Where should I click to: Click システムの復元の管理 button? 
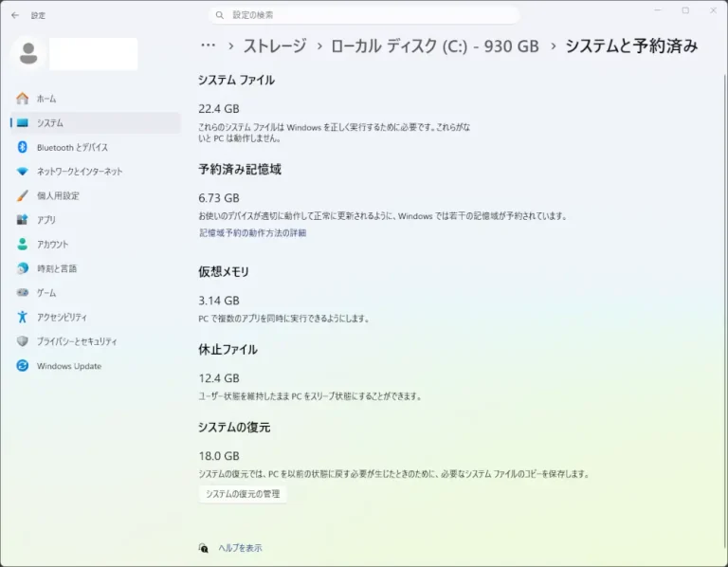click(243, 494)
